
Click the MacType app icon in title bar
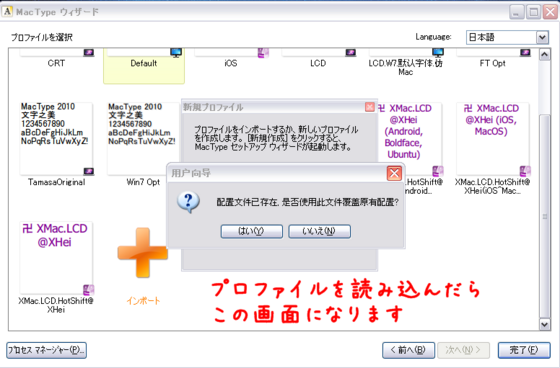(x=7, y=12)
